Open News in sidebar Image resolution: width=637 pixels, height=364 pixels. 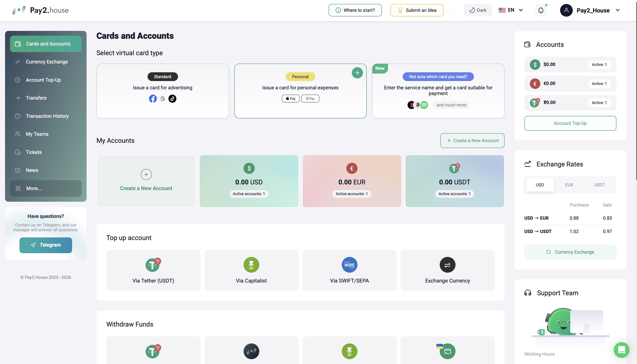coord(46,170)
